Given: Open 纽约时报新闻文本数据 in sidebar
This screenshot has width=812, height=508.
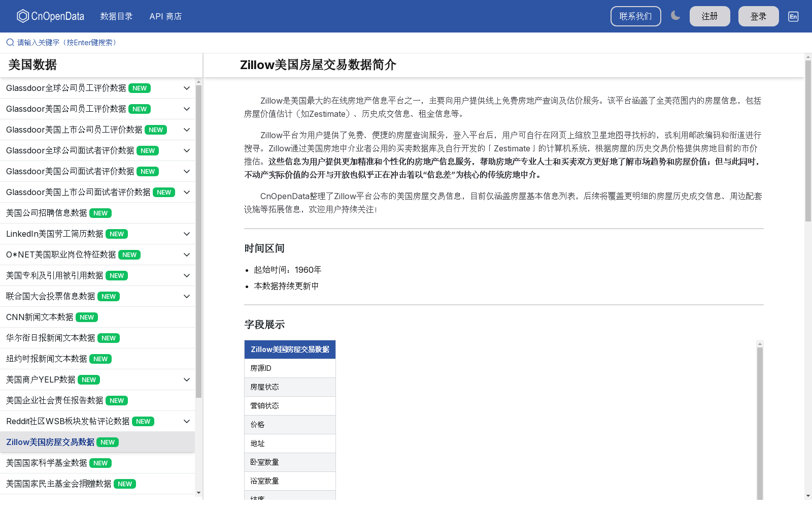Looking at the screenshot, I should [x=97, y=359].
